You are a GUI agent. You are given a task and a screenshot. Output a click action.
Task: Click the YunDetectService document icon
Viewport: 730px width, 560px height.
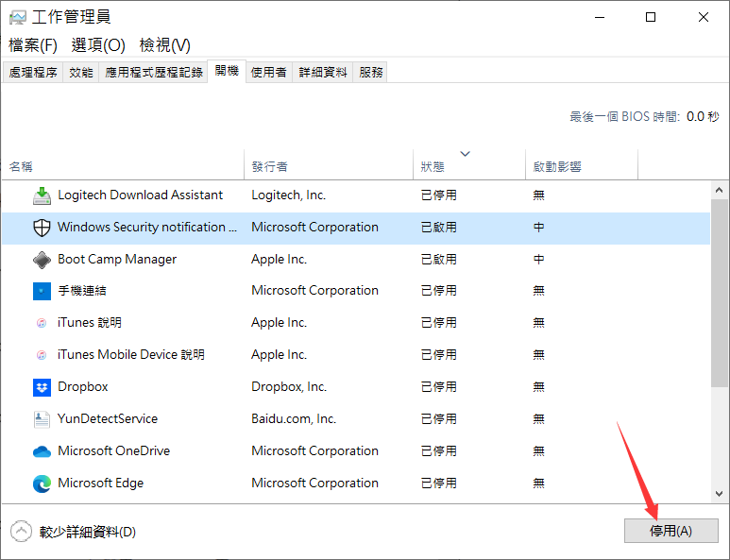pyautogui.click(x=42, y=419)
